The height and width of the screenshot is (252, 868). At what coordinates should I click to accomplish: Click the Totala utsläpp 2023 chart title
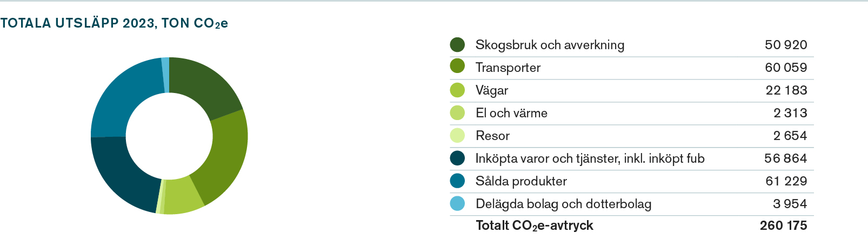[114, 23]
